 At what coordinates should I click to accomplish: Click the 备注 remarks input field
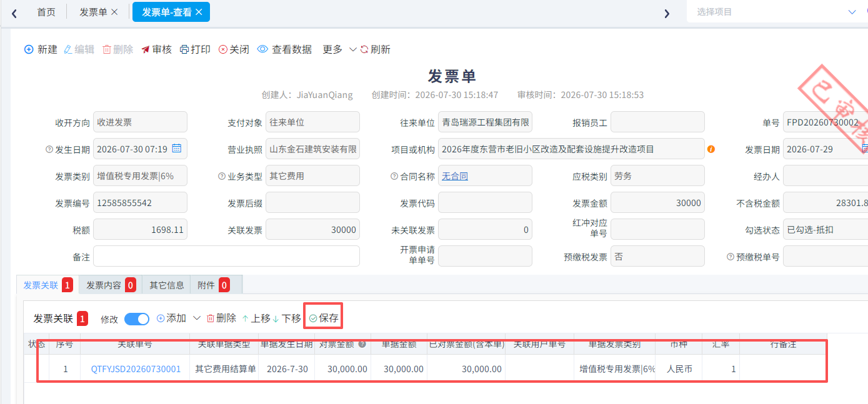226,256
